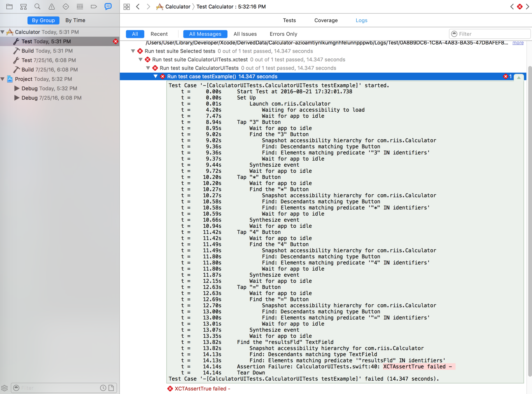The height and width of the screenshot is (394, 532).
Task: Show Errors Only in the log
Action: point(283,34)
